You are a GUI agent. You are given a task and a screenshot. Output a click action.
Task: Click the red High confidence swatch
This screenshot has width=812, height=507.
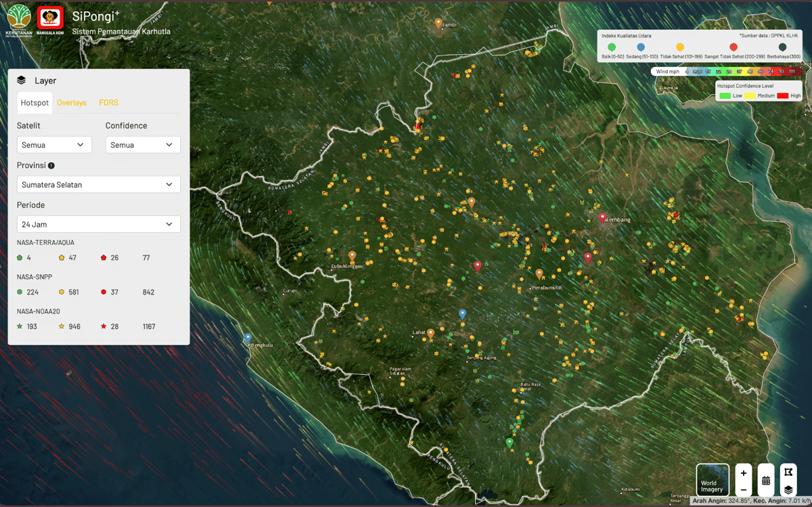click(x=783, y=95)
